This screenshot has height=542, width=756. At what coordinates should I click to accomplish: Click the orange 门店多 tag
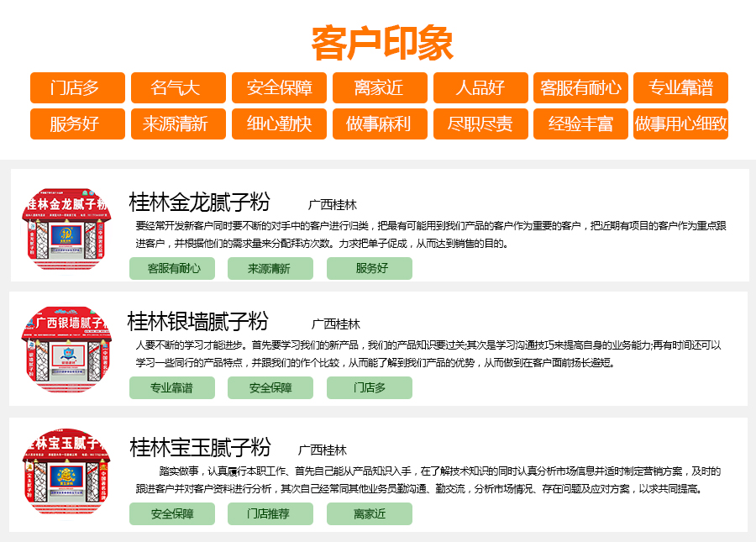(77, 87)
